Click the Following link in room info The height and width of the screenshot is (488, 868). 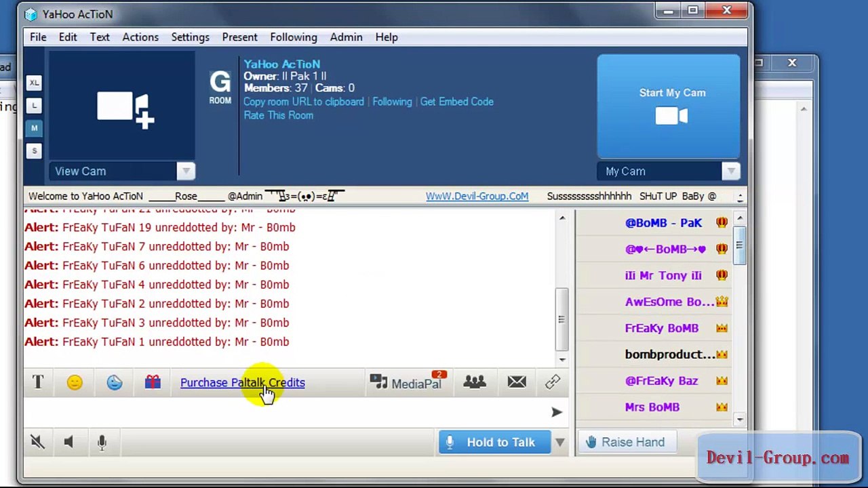pos(392,102)
